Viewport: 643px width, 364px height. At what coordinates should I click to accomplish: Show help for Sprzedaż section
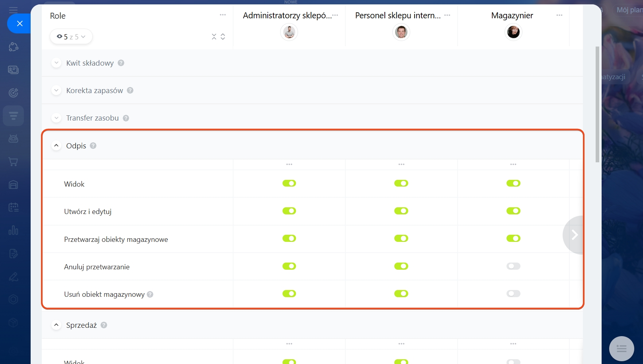point(104,325)
